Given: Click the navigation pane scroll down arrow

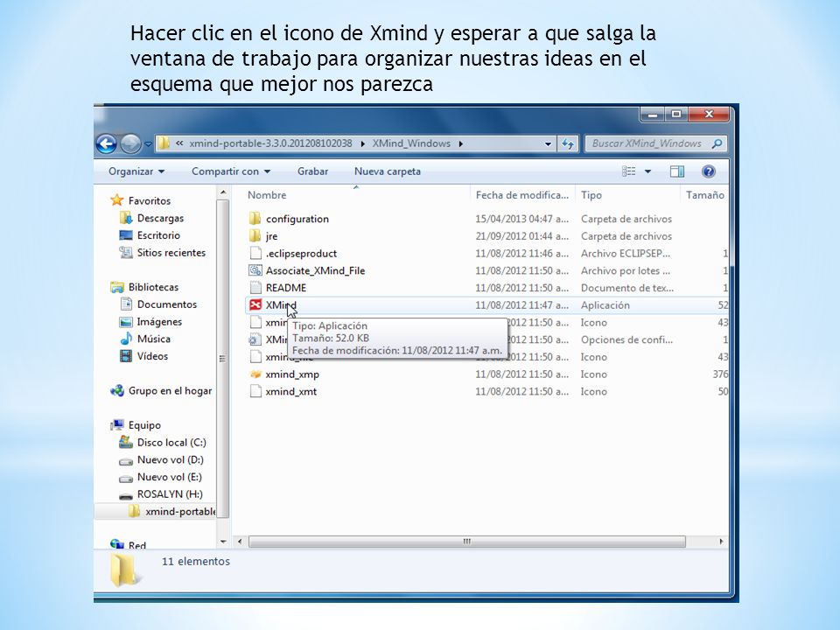Looking at the screenshot, I should coord(223,542).
